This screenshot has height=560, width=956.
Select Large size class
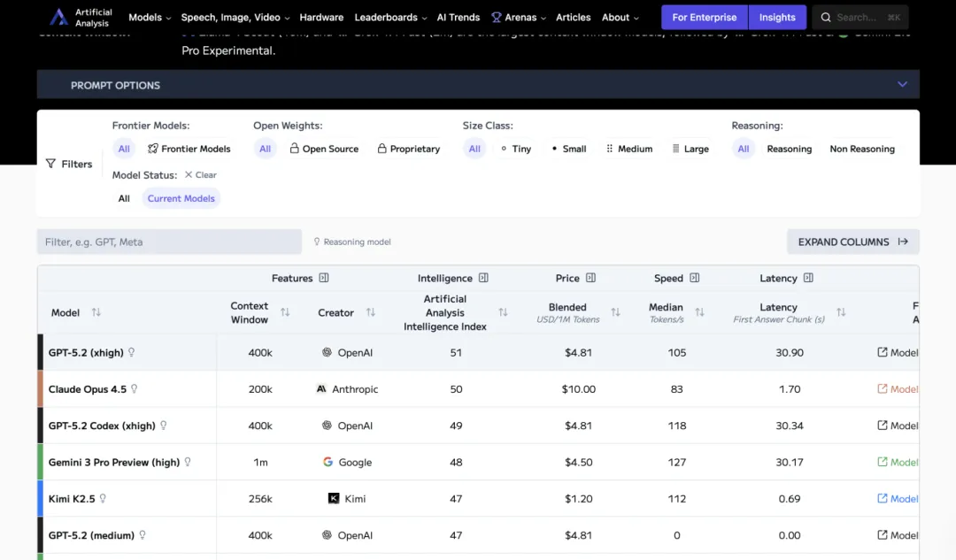pyautogui.click(x=690, y=149)
